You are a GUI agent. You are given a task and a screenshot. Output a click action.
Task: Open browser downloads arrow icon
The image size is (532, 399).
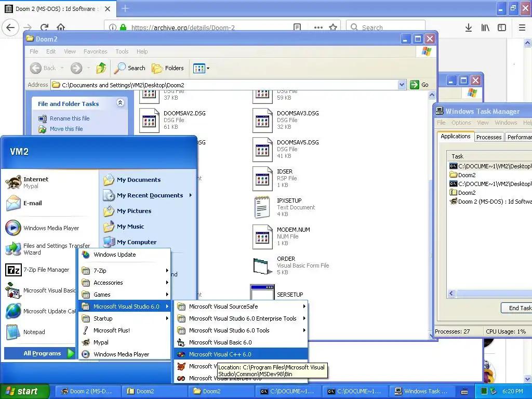(468, 28)
